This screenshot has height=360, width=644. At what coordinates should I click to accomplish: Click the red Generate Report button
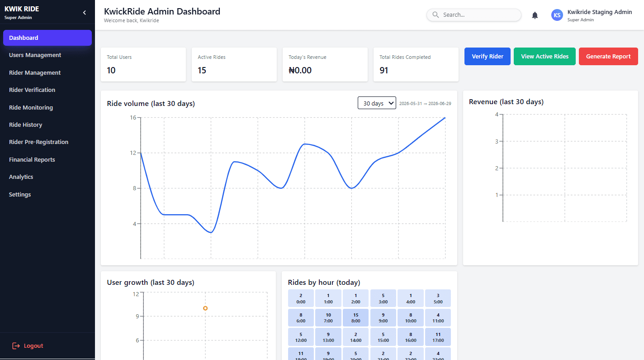608,57
